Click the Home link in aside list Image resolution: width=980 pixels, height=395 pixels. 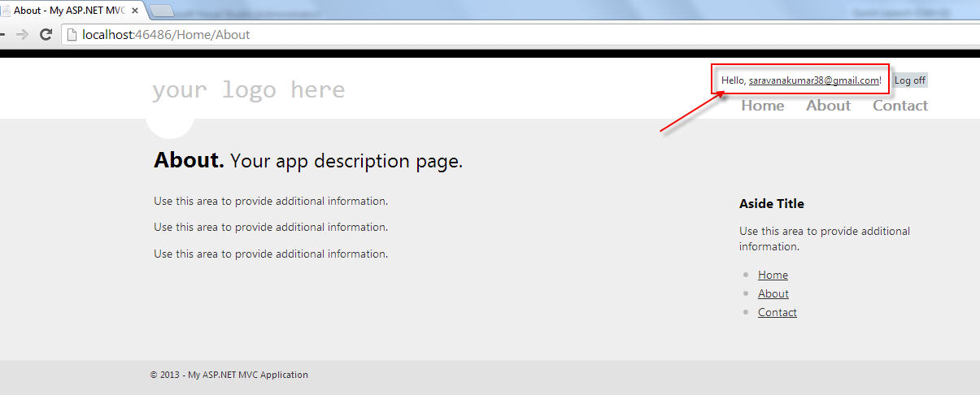(x=773, y=275)
